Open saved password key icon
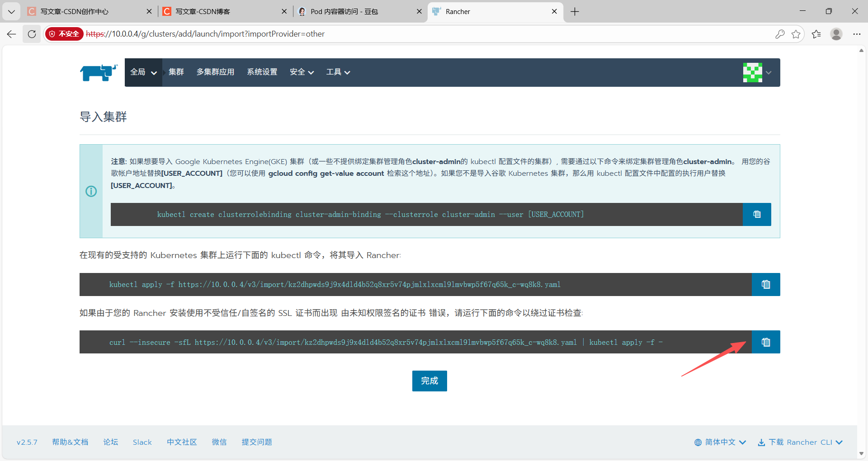The height and width of the screenshot is (461, 868). click(780, 34)
